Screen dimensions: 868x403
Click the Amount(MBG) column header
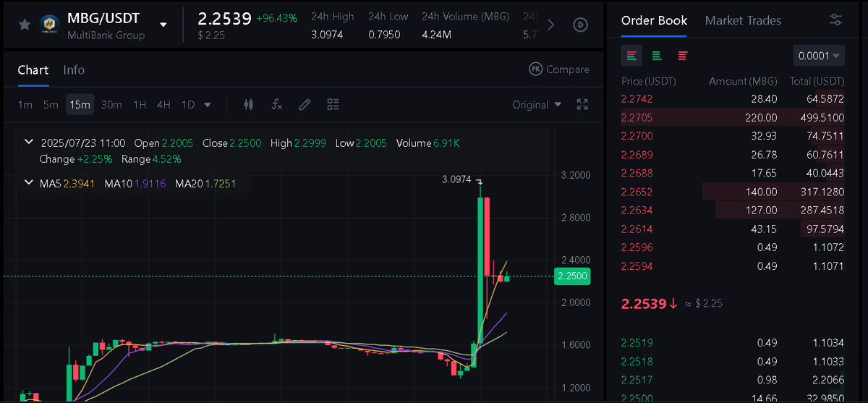tap(743, 81)
